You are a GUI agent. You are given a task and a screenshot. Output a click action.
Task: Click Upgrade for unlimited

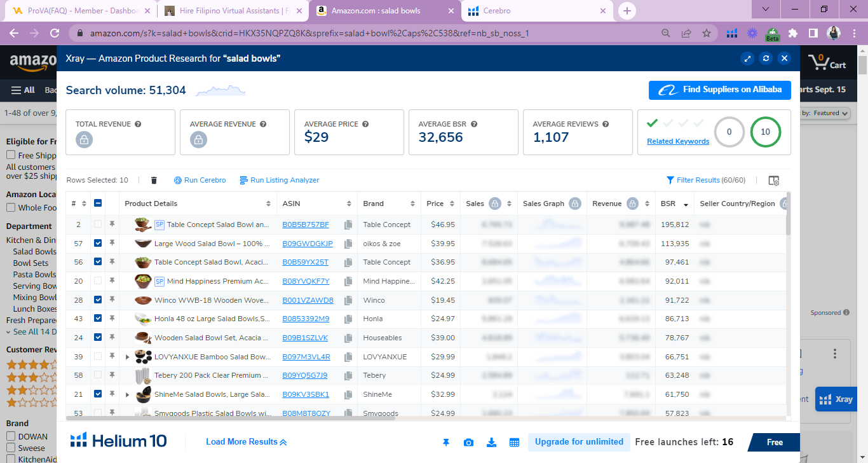coord(579,442)
